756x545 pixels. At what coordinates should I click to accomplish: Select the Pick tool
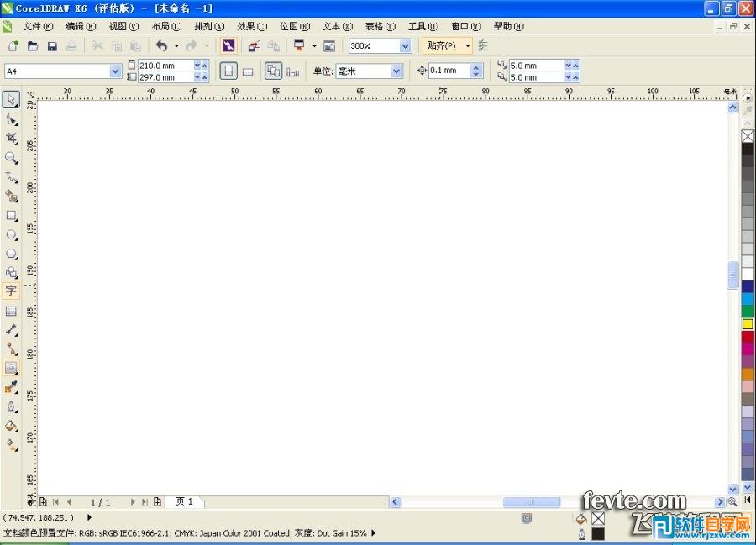[11, 99]
